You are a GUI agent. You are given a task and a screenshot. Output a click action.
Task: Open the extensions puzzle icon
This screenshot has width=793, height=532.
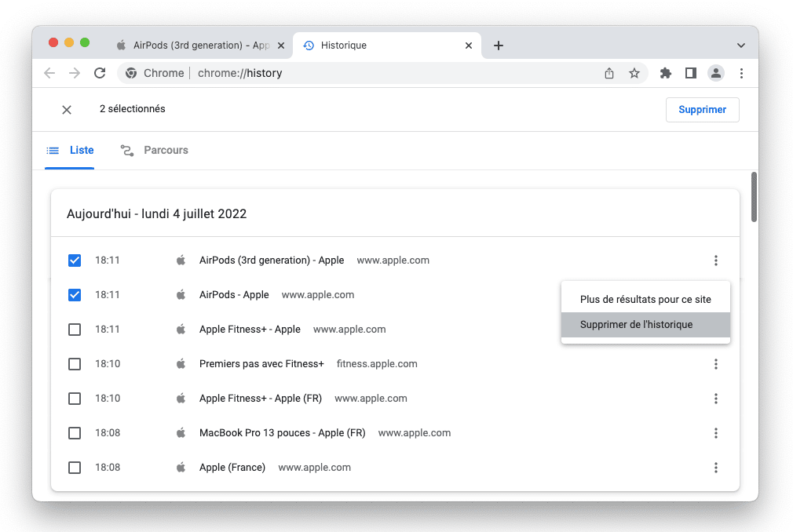click(666, 73)
